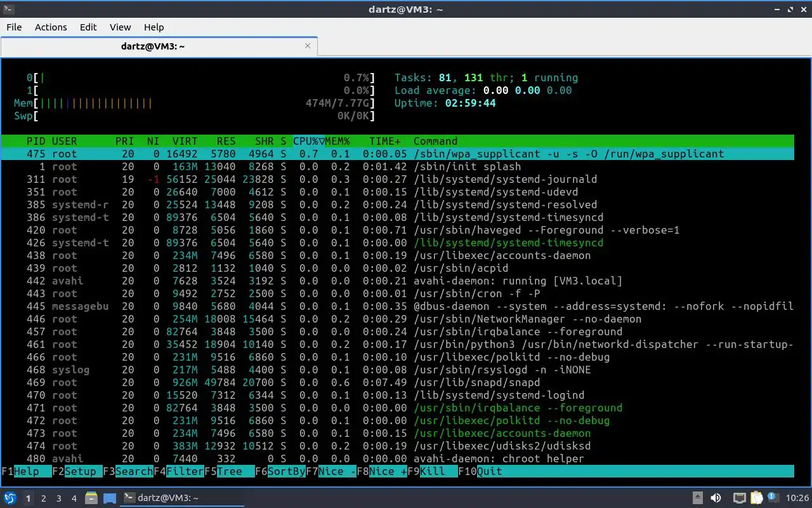
Task: Click the terminal icon in window title bar
Action: tap(8, 9)
